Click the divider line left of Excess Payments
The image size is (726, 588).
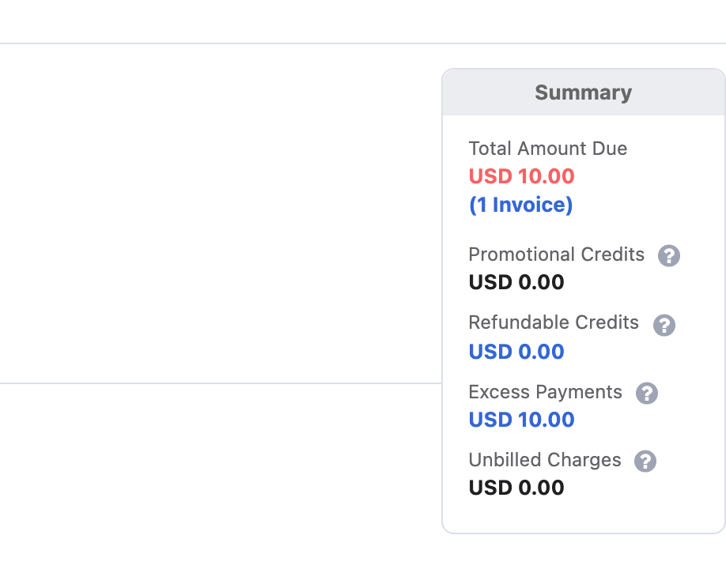(x=221, y=383)
